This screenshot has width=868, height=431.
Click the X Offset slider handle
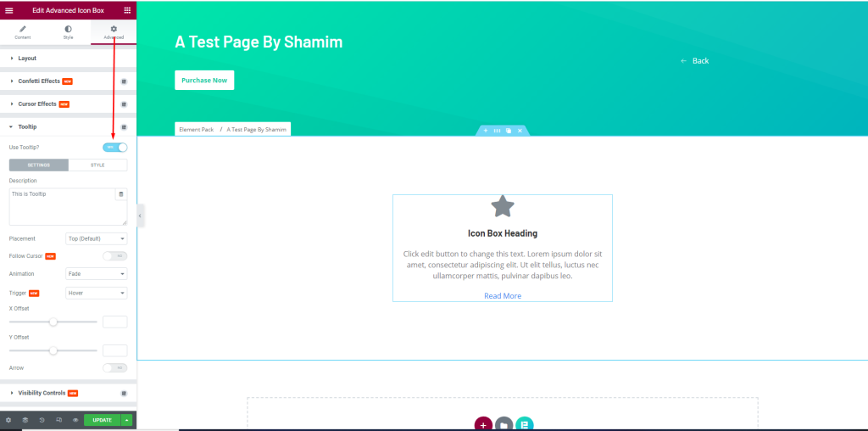pyautogui.click(x=53, y=322)
